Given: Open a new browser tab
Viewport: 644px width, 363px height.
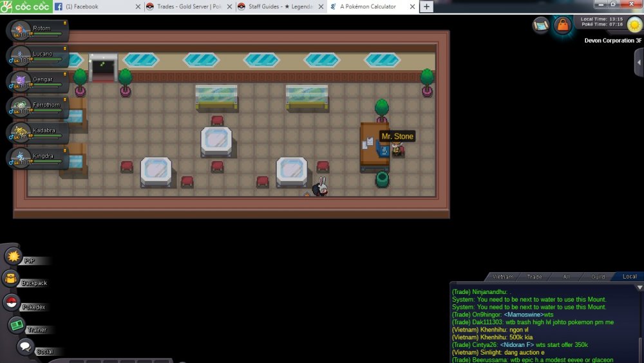Looking at the screenshot, I should click(x=426, y=6).
